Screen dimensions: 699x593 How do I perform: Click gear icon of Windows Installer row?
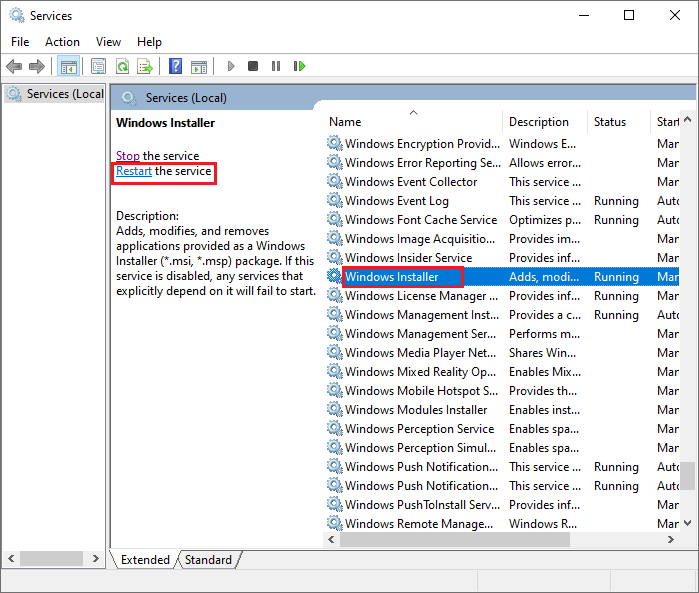334,276
